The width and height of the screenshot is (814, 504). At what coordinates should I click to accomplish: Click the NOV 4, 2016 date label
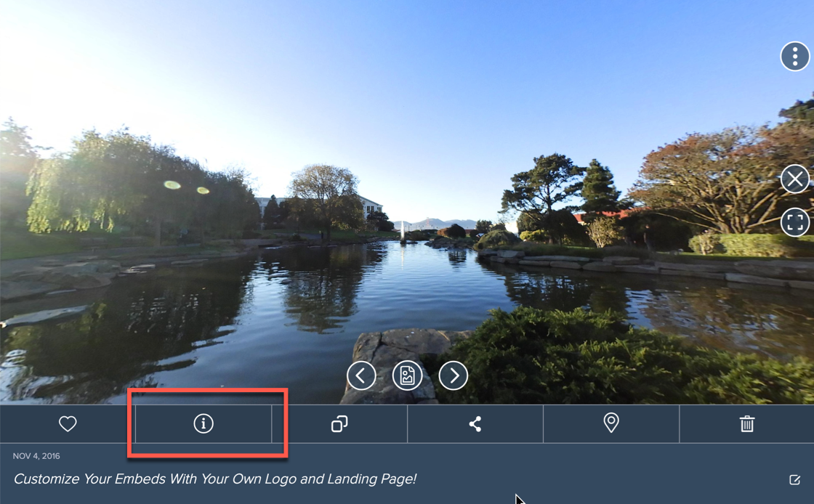[x=38, y=455]
